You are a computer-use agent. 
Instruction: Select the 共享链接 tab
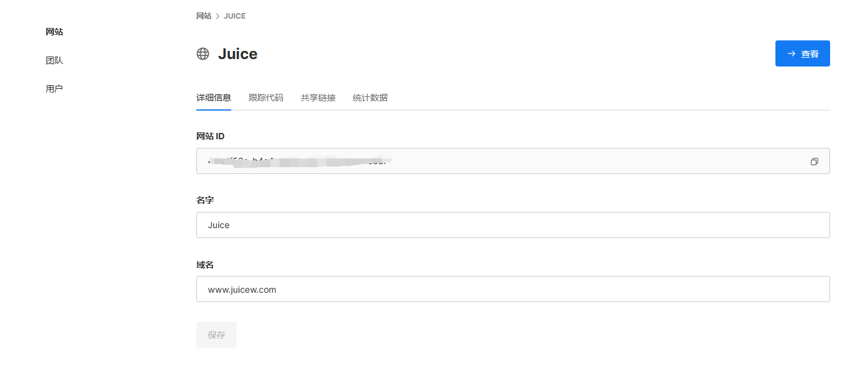tap(318, 98)
